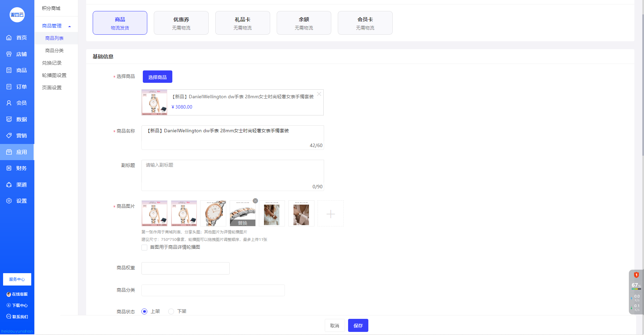
Task: Add a new product image
Action: [x=331, y=214]
